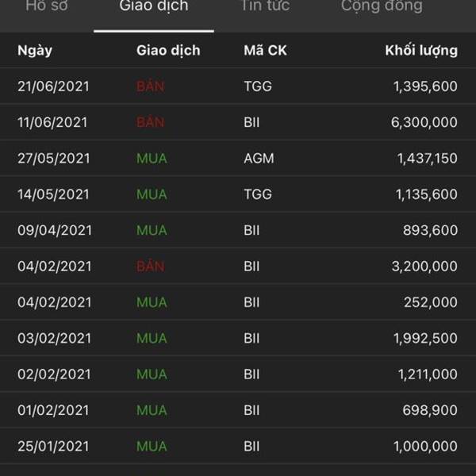The width and height of the screenshot is (476, 476).
Task: Open the 21/06/2021 TGG sell transaction
Action: pyautogui.click(x=238, y=86)
